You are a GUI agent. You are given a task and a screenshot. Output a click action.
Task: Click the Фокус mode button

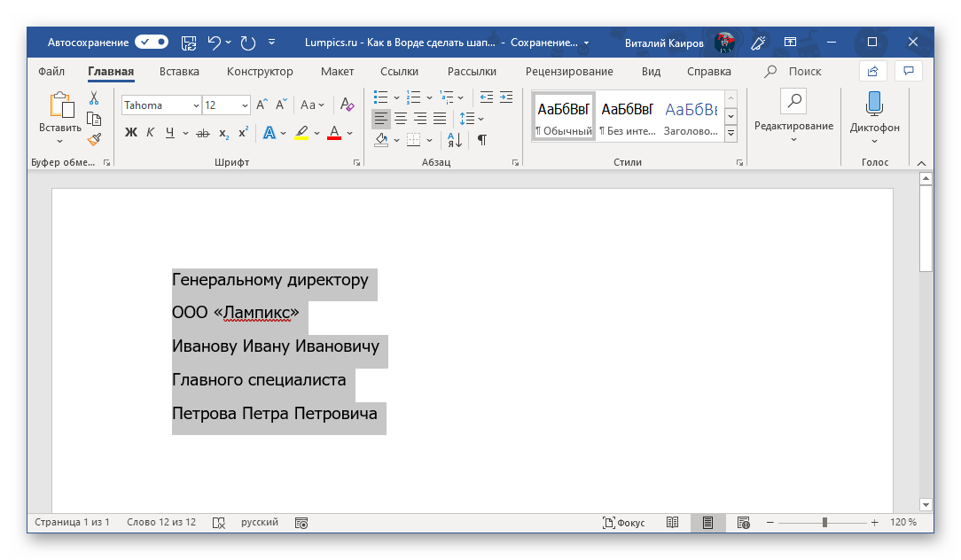pos(623,523)
